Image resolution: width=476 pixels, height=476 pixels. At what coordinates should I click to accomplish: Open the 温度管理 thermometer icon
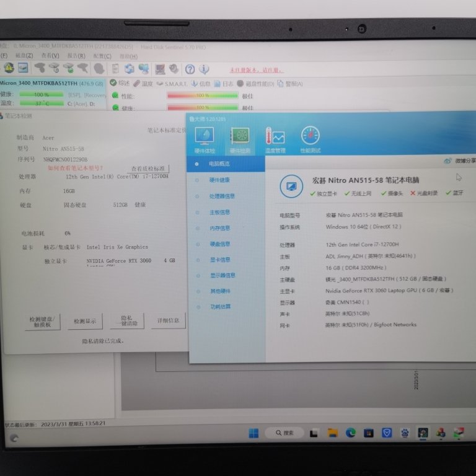click(x=275, y=139)
